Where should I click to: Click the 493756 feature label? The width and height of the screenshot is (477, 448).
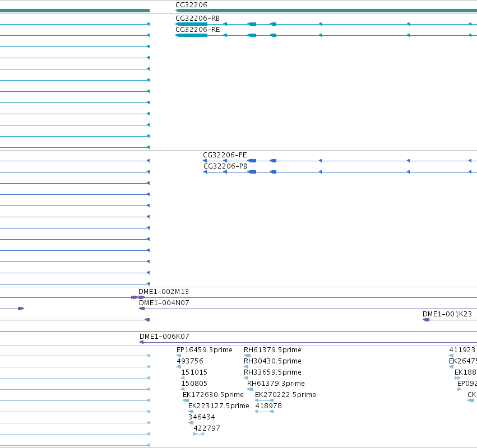point(190,361)
